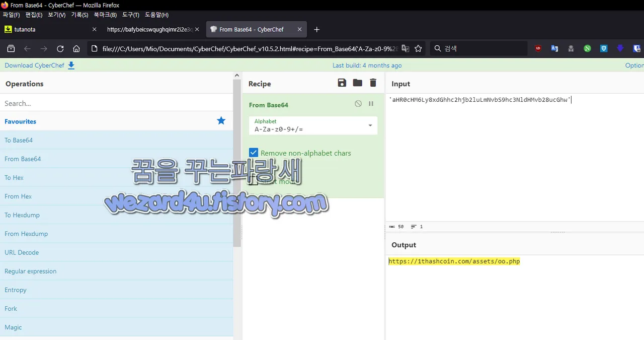Go back one page

pos(28,49)
